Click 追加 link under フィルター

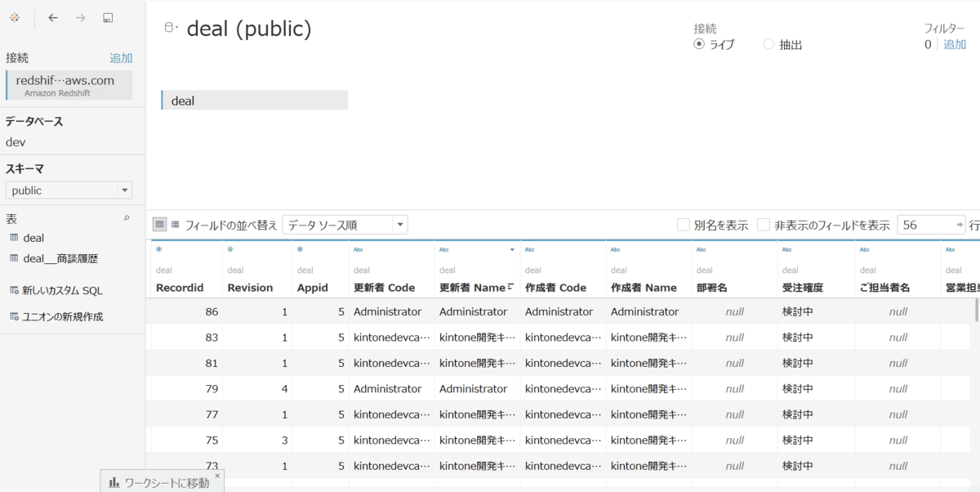pos(955,44)
